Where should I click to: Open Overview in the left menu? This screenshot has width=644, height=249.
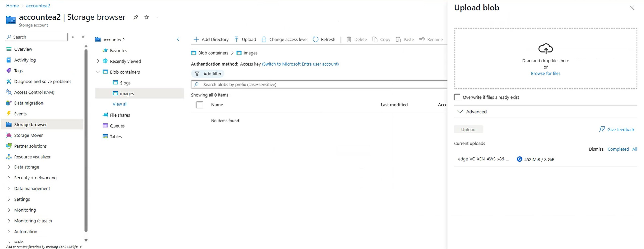pos(23,49)
